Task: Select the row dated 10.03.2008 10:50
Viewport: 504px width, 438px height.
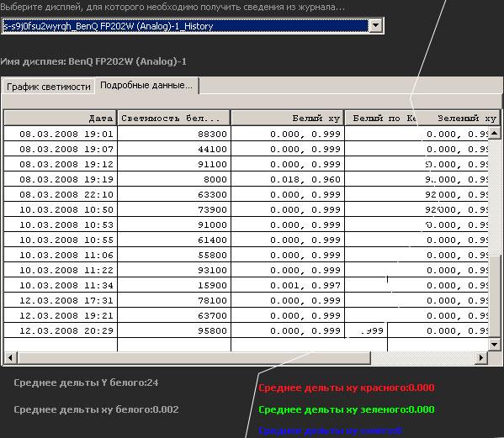Action: [246, 209]
